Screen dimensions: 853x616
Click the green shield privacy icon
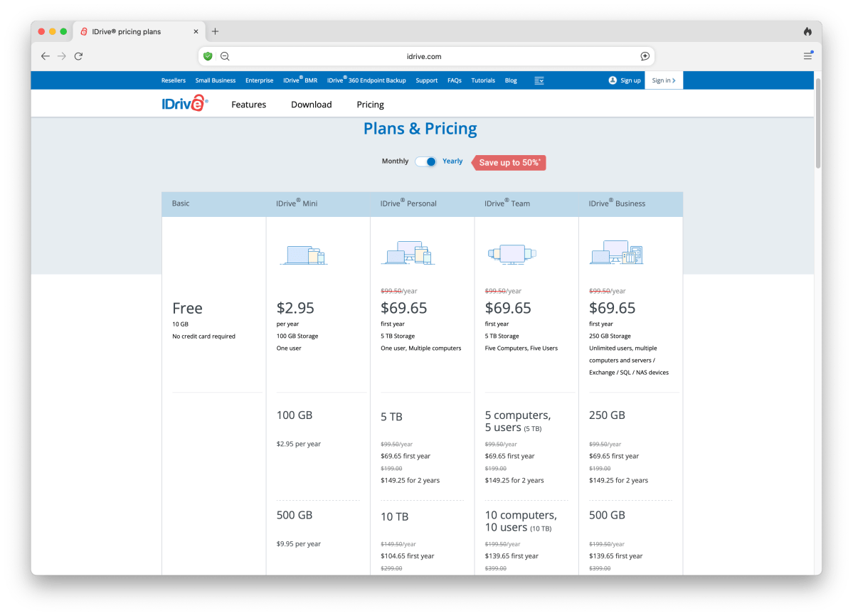(208, 56)
